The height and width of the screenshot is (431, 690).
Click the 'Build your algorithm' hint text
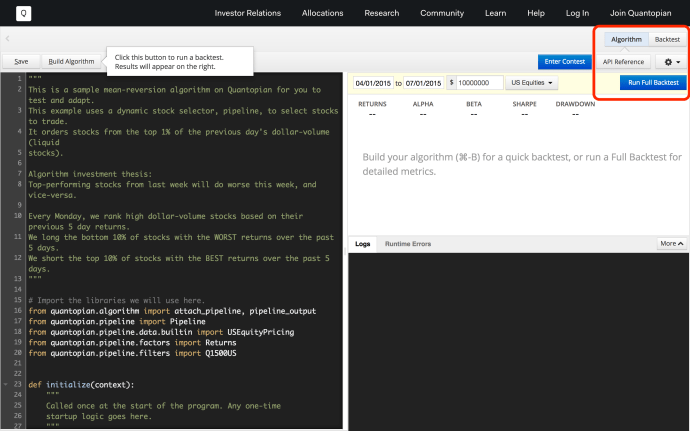(x=522, y=164)
